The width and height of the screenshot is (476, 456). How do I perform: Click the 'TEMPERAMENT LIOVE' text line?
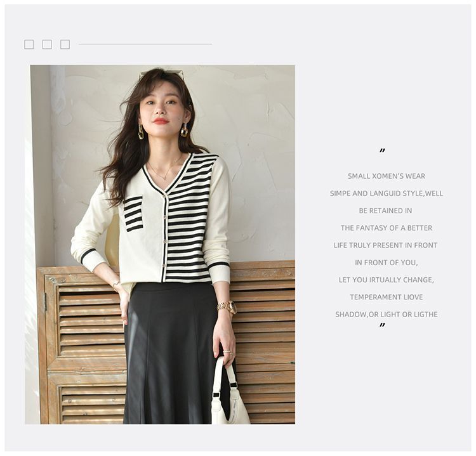coord(386,297)
